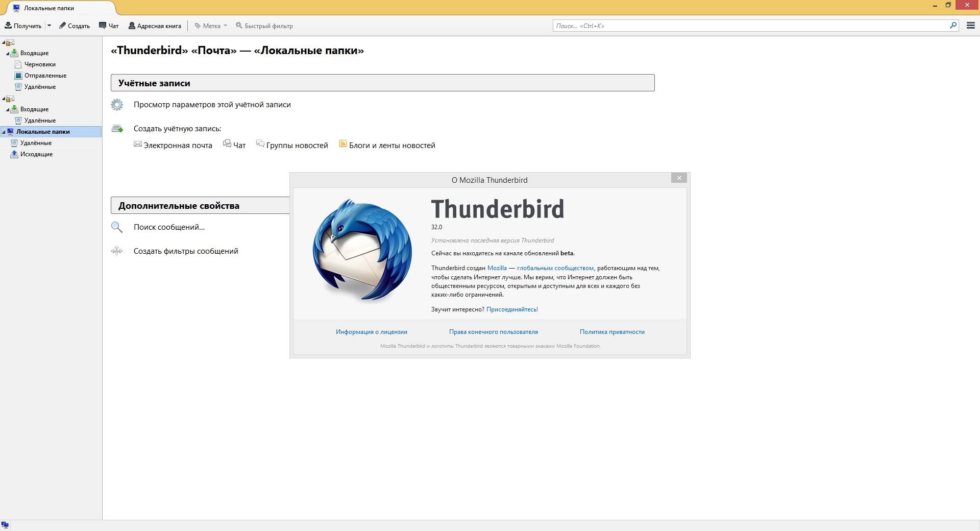Click the Дополнительные свойства section header
Screen dimensions: 980x531
200,205
